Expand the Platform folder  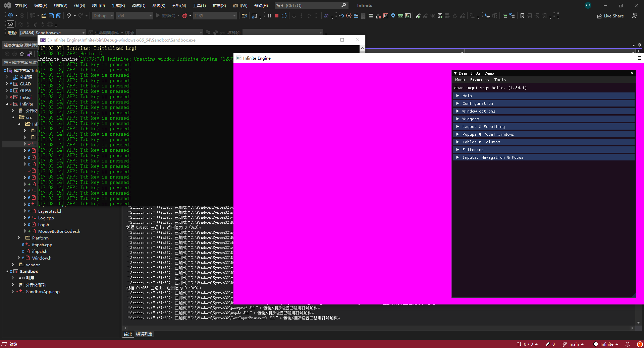[x=19, y=238]
